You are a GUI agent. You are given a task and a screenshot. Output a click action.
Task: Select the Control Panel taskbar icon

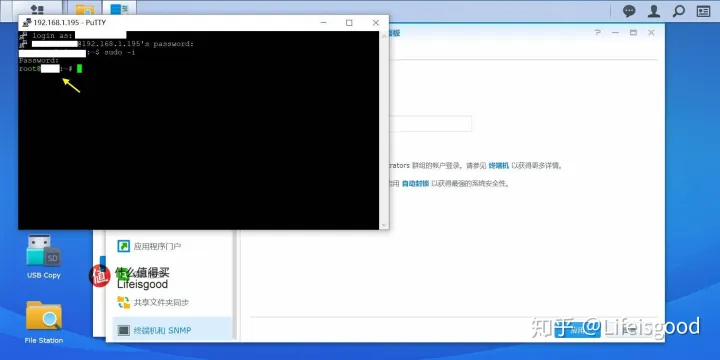[119, 9]
